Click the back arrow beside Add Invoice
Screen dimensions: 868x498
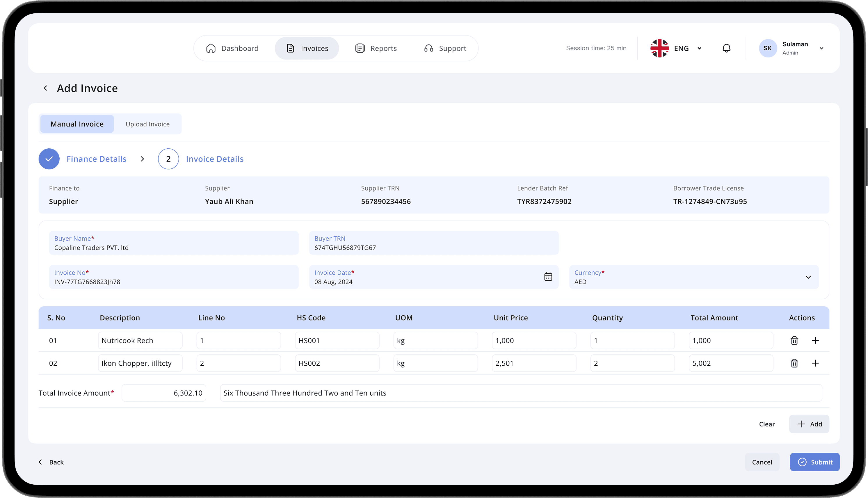pos(45,88)
